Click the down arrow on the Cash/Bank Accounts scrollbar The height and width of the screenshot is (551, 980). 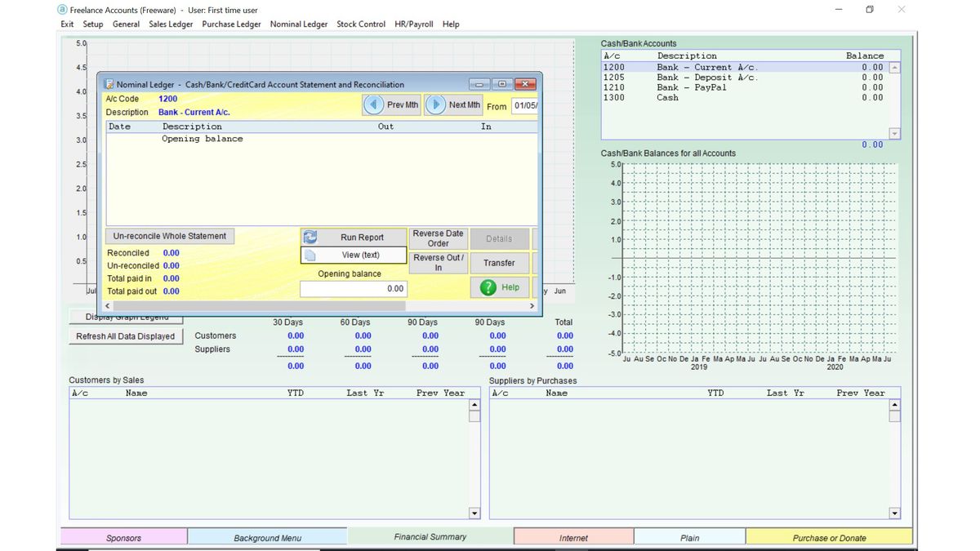tap(893, 132)
